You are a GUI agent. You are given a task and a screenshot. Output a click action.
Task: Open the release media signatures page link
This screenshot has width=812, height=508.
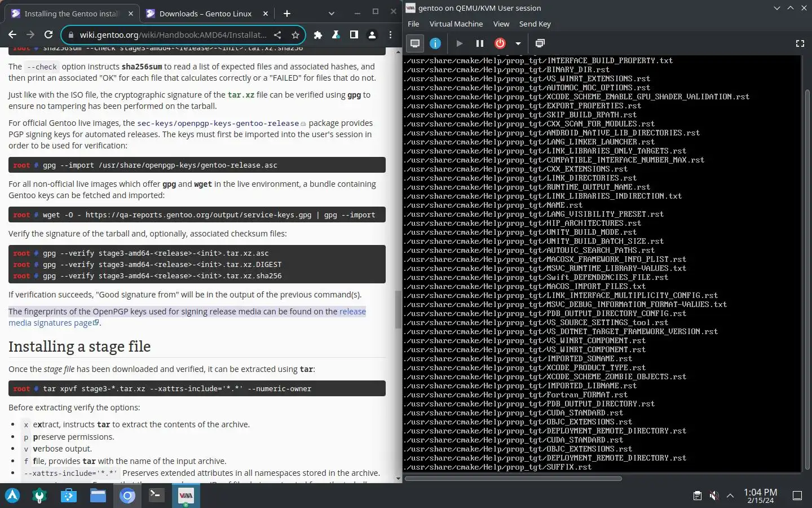[187, 317]
